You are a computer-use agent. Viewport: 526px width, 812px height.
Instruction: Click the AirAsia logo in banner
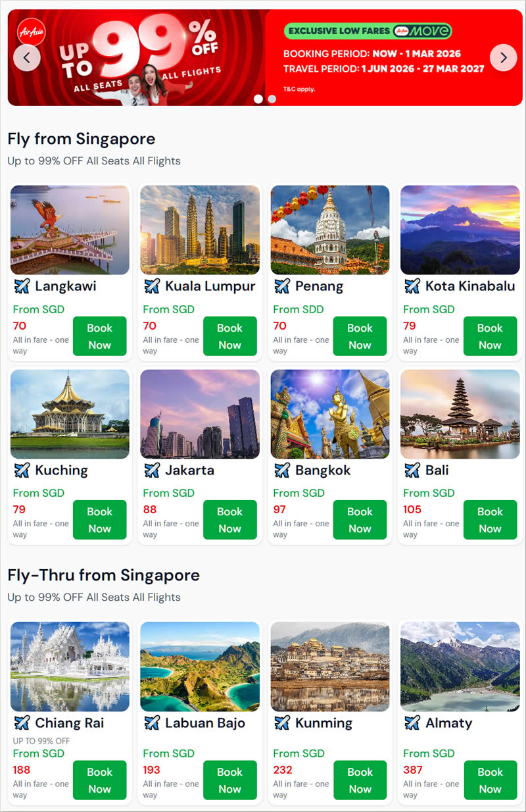pyautogui.click(x=32, y=32)
